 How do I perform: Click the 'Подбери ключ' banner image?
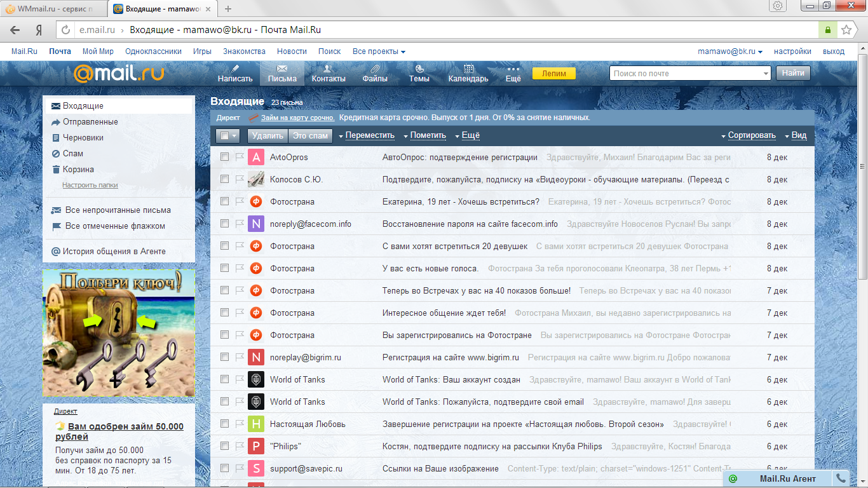coord(119,332)
